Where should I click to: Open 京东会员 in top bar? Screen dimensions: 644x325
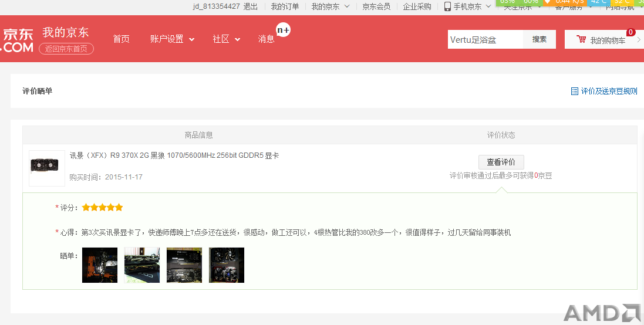(376, 6)
